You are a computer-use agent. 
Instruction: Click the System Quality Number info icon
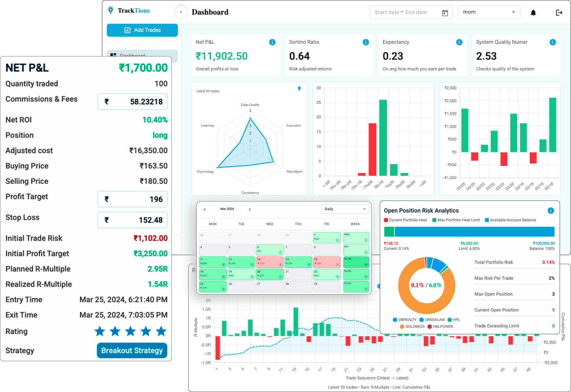point(552,42)
